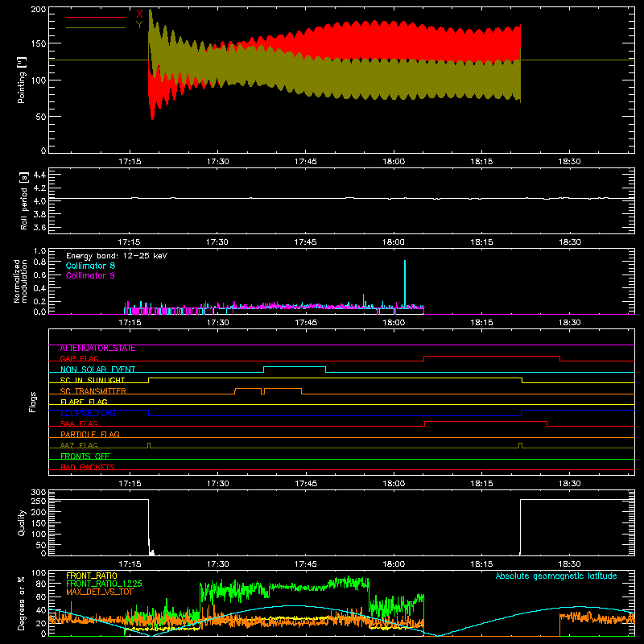Select the Collimator 8 legend entry

click(90, 266)
